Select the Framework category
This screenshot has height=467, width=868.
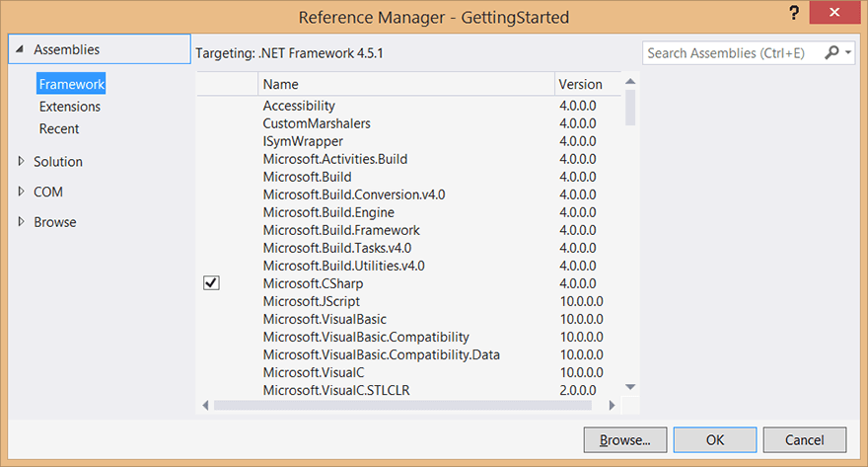71,85
